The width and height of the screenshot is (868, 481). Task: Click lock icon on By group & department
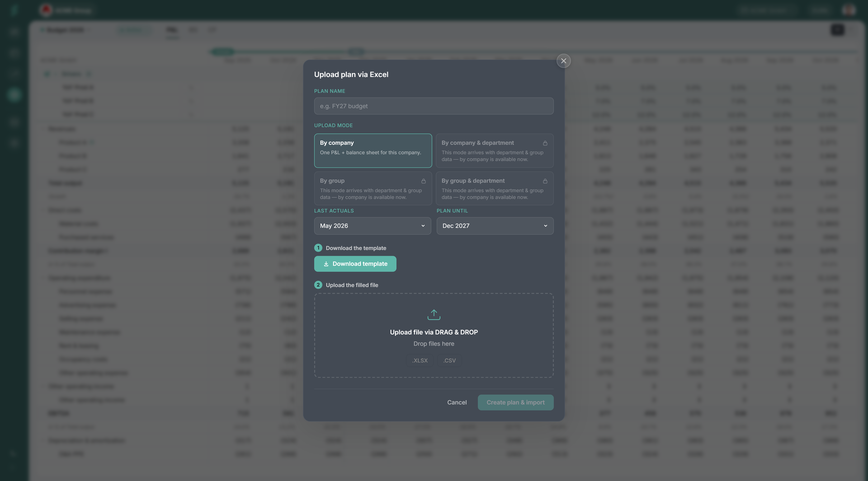[x=545, y=181]
